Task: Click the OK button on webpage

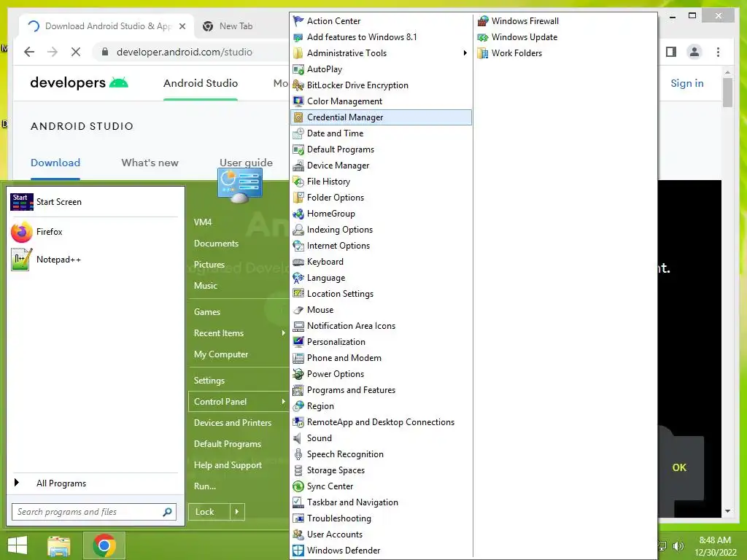Action: (x=679, y=467)
